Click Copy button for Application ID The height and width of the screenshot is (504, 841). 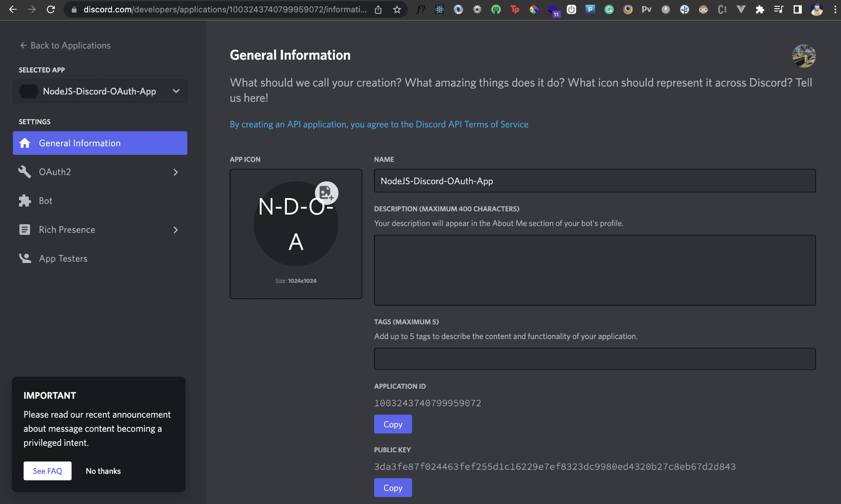click(x=393, y=424)
